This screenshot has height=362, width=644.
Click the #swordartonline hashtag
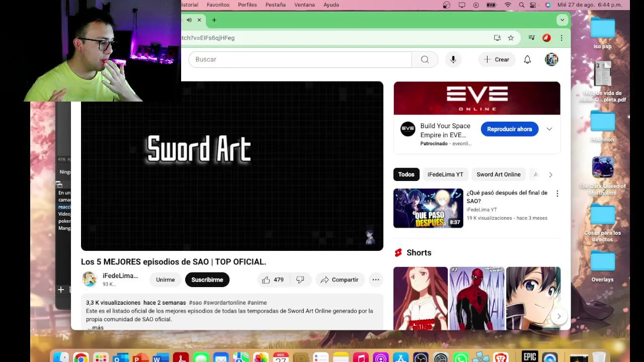point(224,303)
